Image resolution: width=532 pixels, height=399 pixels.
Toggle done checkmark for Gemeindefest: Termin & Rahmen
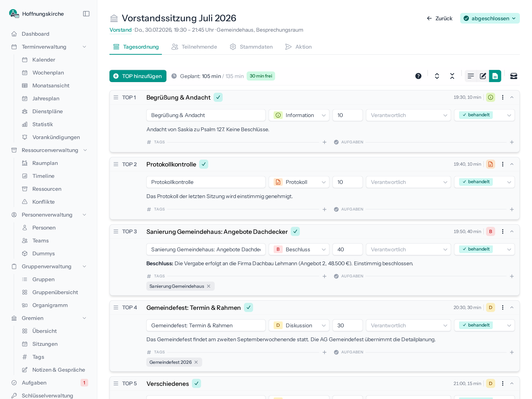(x=248, y=307)
